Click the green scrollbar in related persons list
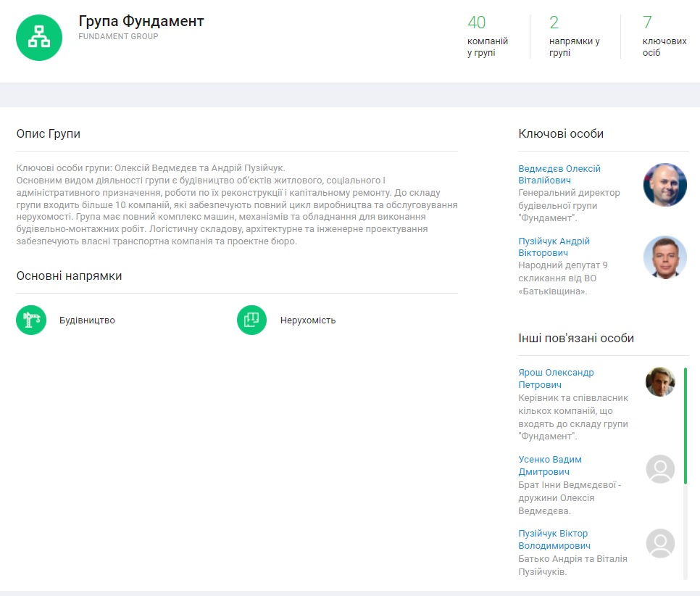The image size is (700, 596). 686,425
